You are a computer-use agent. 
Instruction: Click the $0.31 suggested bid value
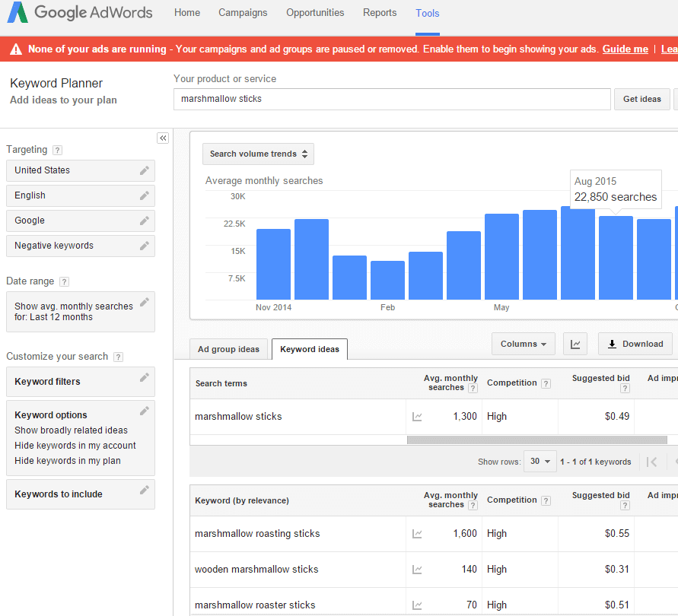coord(617,570)
